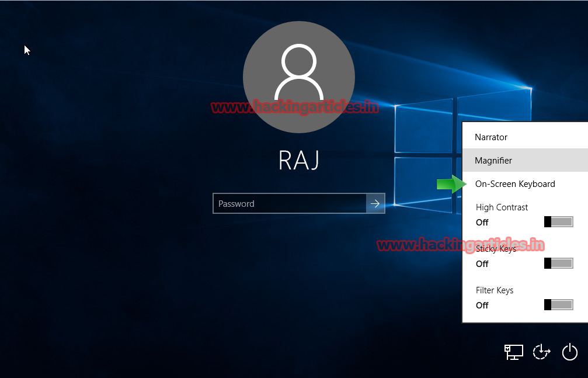Open the Ease of Access icon

(x=541, y=352)
